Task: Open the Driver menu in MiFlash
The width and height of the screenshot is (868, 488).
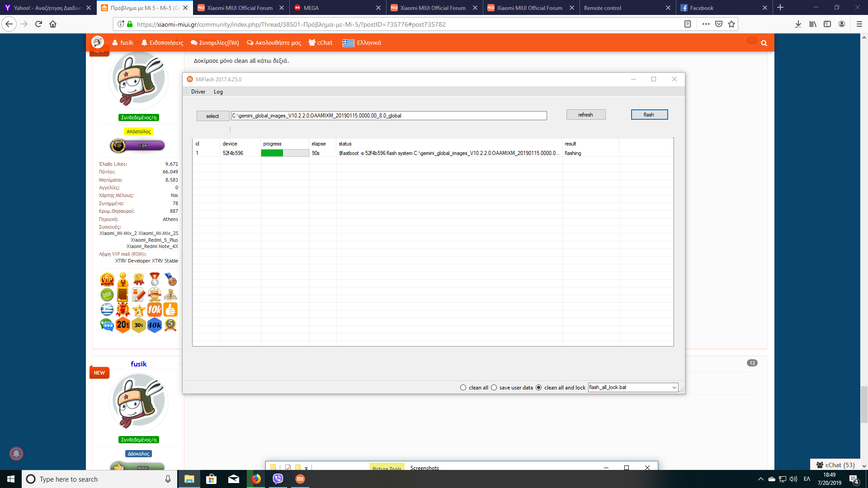Action: click(198, 92)
